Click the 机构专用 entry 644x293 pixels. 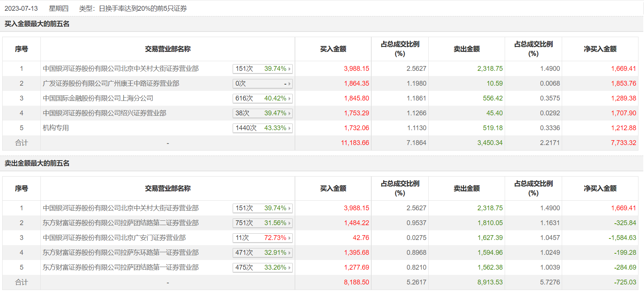(56, 128)
